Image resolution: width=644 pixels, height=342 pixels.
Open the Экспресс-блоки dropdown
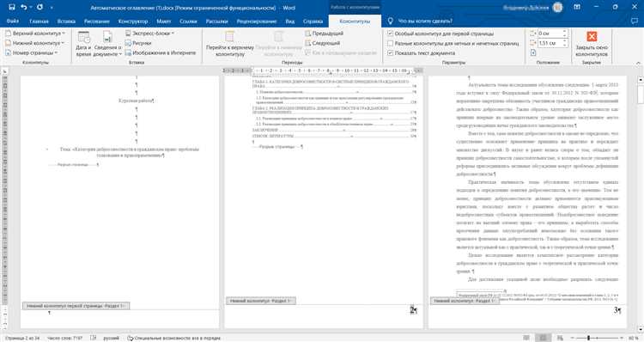click(150, 34)
